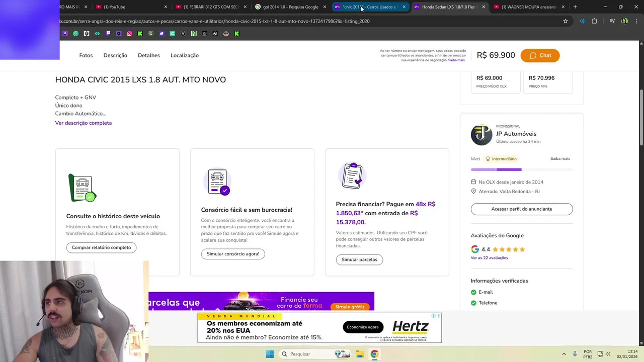The height and width of the screenshot is (362, 644).
Task: Switch to the Honda Sedan LXS tab
Action: tap(449, 7)
